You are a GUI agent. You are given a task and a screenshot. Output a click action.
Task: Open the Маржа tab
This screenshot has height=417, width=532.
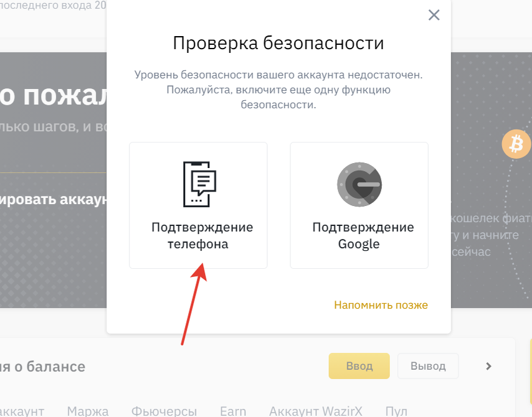87,410
